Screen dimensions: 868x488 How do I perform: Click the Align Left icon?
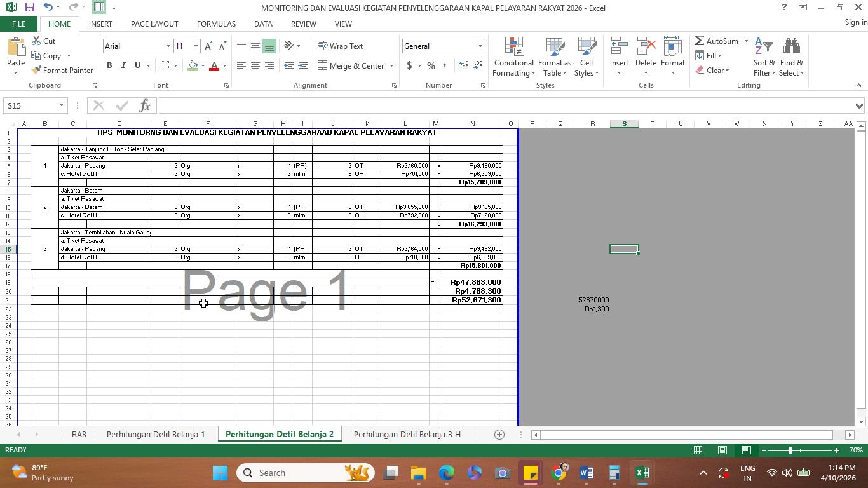click(241, 65)
